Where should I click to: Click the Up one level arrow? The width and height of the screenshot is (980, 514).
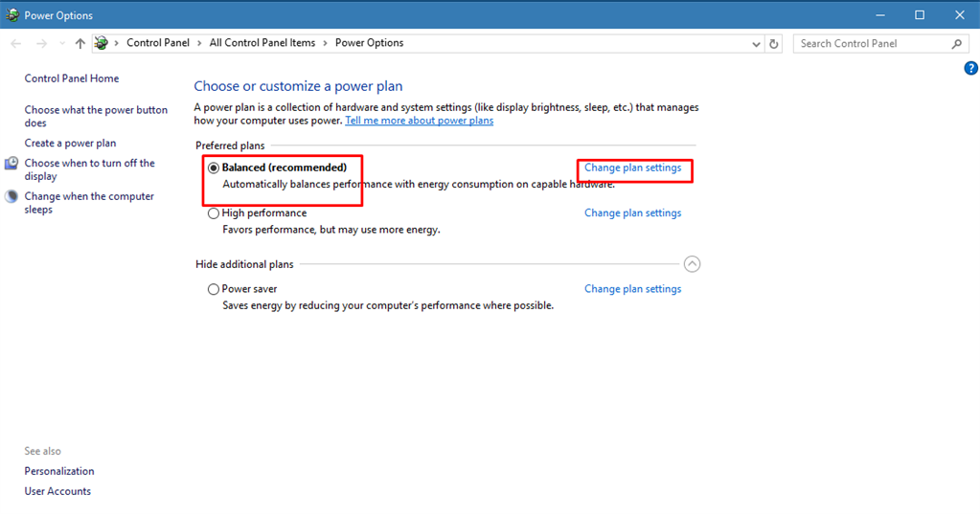click(80, 44)
